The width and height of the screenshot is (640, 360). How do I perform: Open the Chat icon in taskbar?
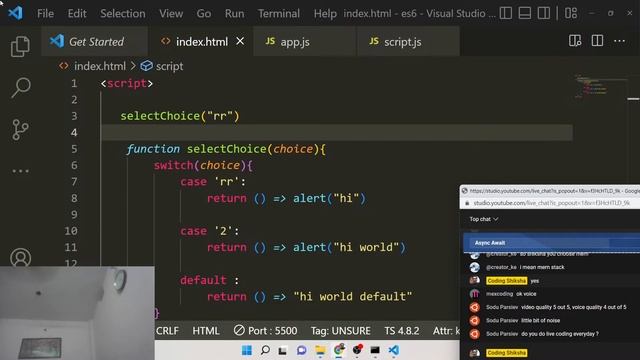coord(302,350)
